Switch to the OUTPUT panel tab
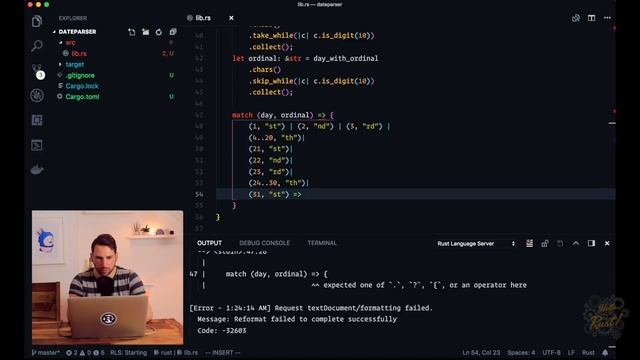The height and width of the screenshot is (360, 640). tap(209, 243)
